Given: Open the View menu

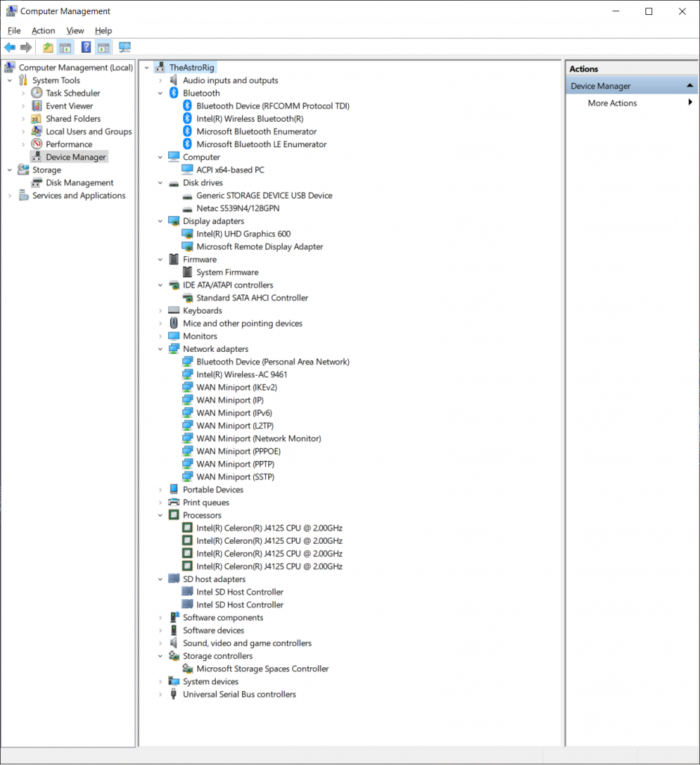Looking at the screenshot, I should [75, 31].
